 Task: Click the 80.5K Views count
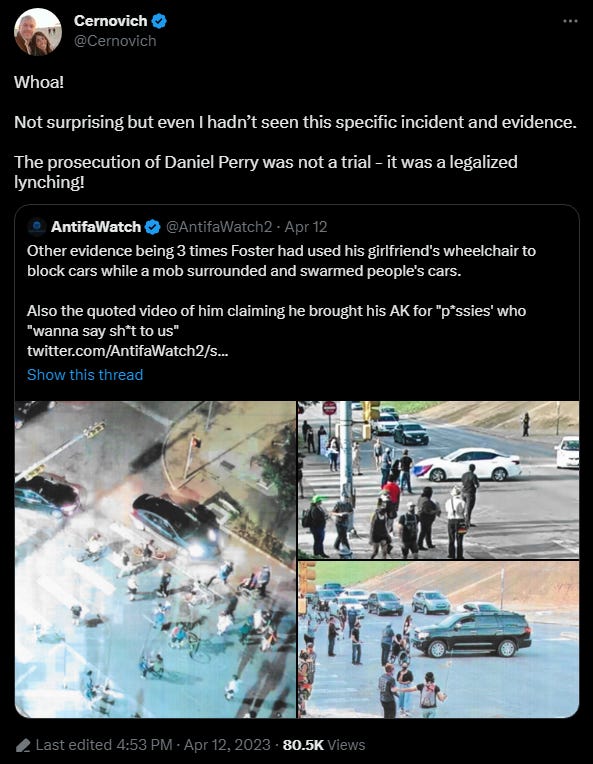pyautogui.click(x=324, y=745)
